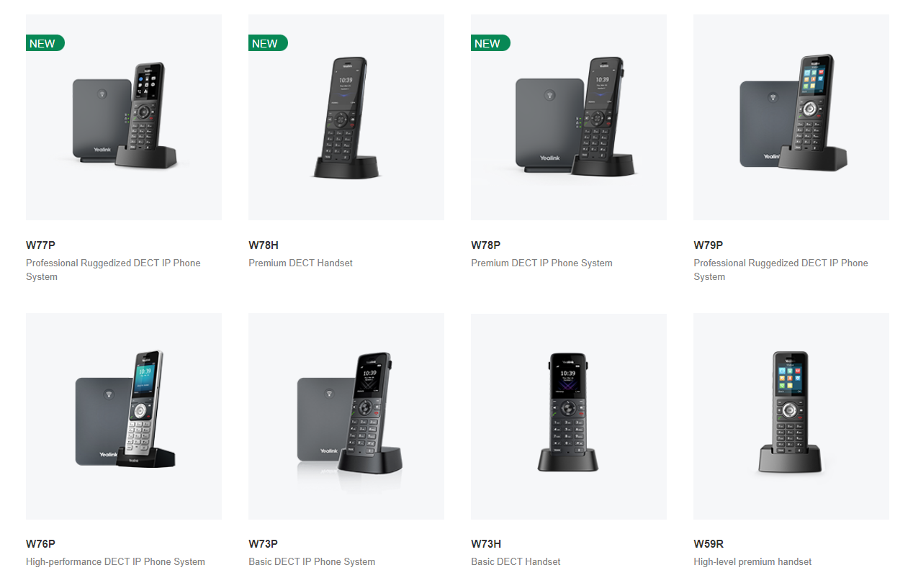Viewport: 913px width, 588px height.
Task: Open the W76P product image
Action: [124, 416]
